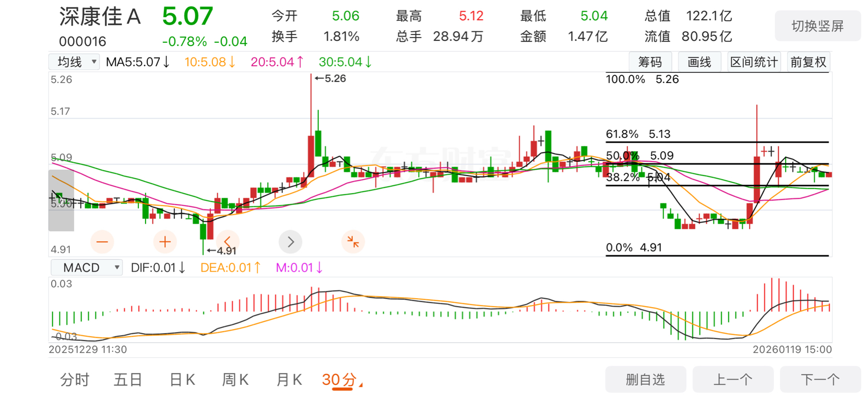The width and height of the screenshot is (868, 401).
Task: Click 最高 5.12 high price
Action: [439, 16]
